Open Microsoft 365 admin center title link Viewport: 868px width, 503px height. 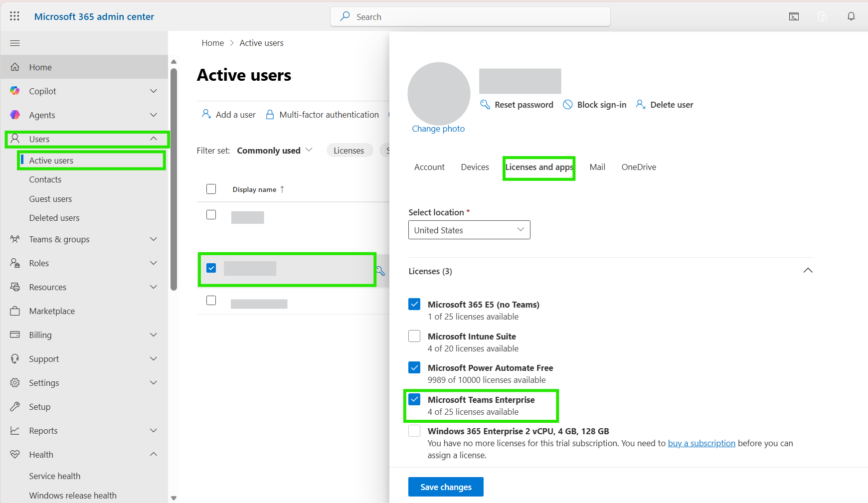point(94,16)
